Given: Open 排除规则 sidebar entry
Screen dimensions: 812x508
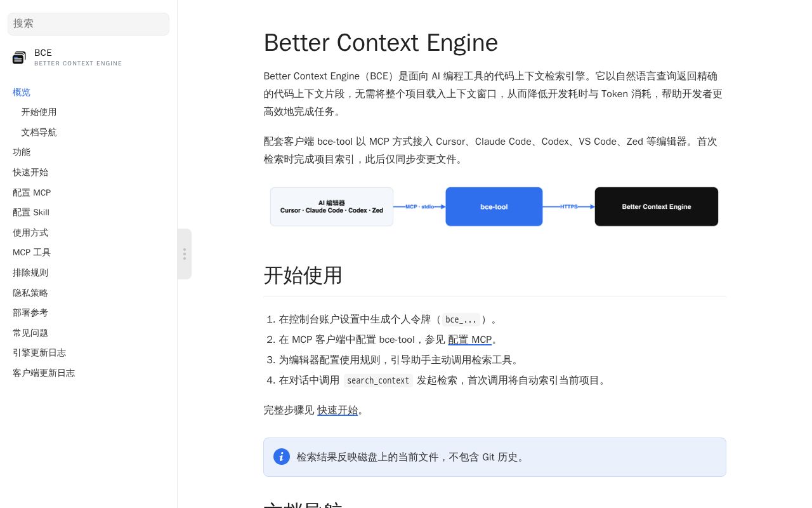Looking at the screenshot, I should click(30, 272).
